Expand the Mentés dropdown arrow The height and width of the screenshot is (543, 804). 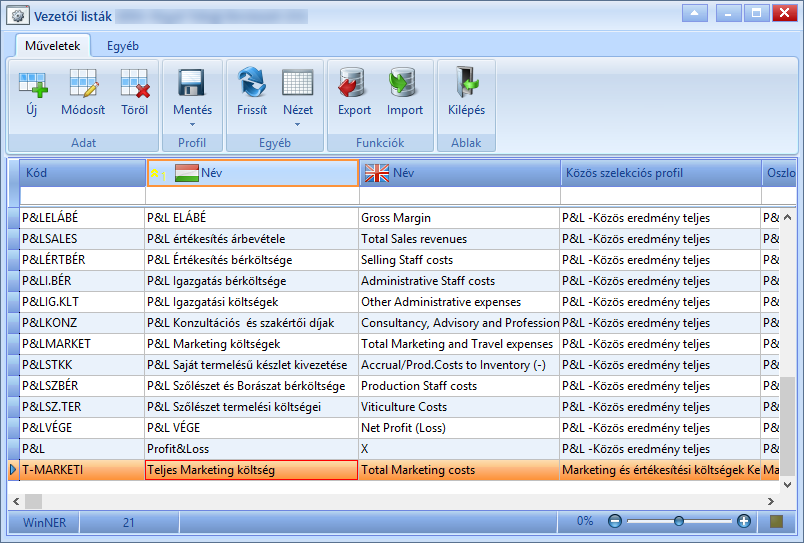[192, 125]
